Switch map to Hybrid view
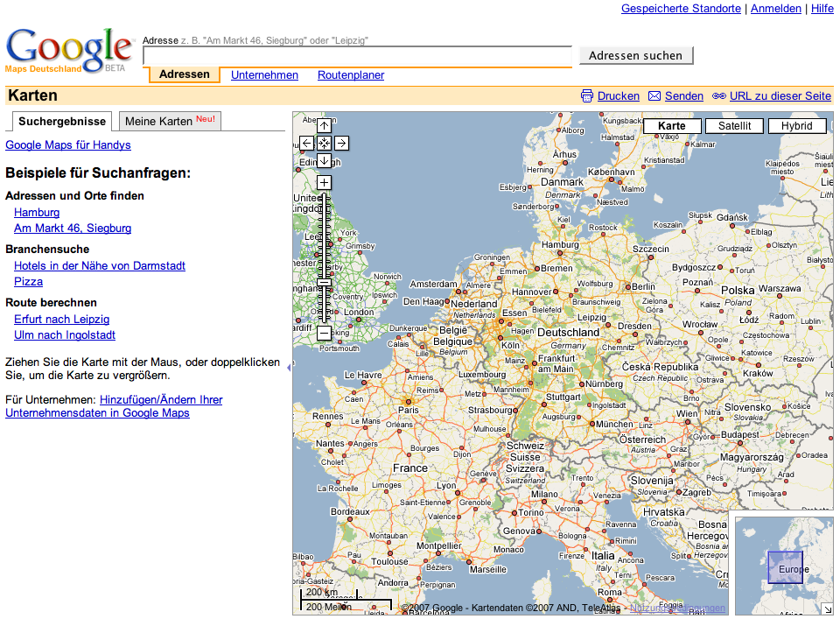840x619 pixels. pos(796,126)
